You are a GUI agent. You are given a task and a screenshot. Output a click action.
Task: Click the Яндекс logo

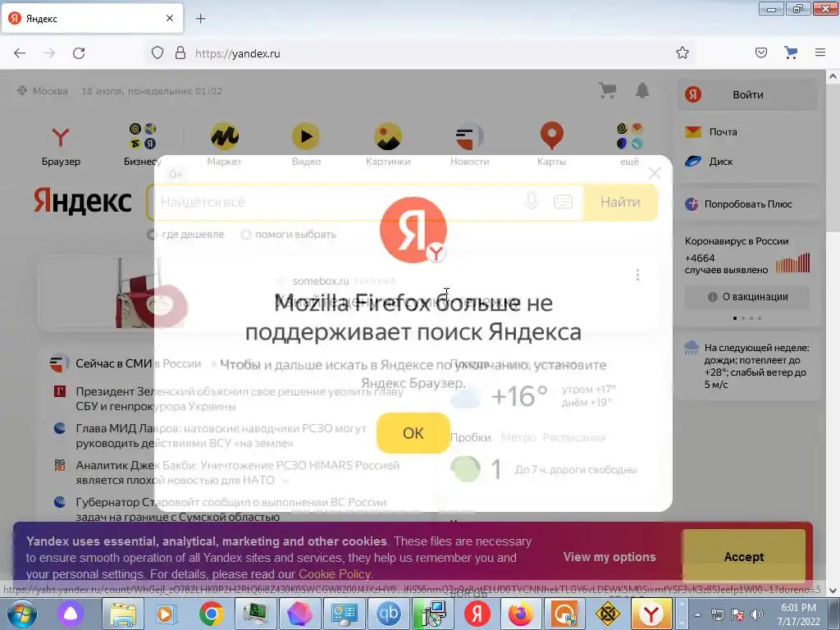[83, 202]
